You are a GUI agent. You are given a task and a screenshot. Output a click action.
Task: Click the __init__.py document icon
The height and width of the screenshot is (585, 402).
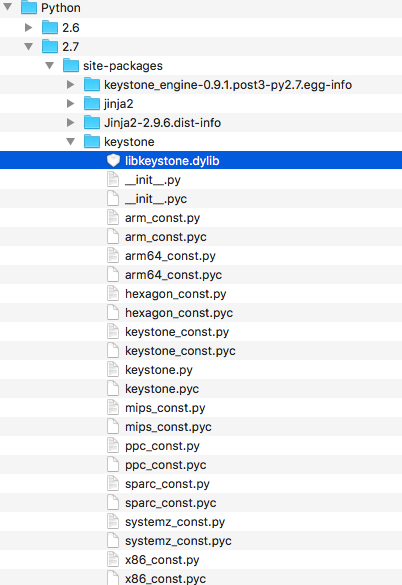(113, 180)
